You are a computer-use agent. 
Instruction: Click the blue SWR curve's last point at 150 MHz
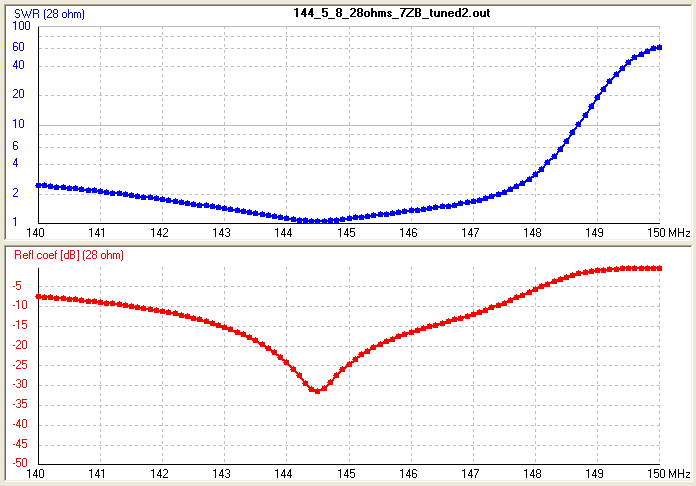659,47
